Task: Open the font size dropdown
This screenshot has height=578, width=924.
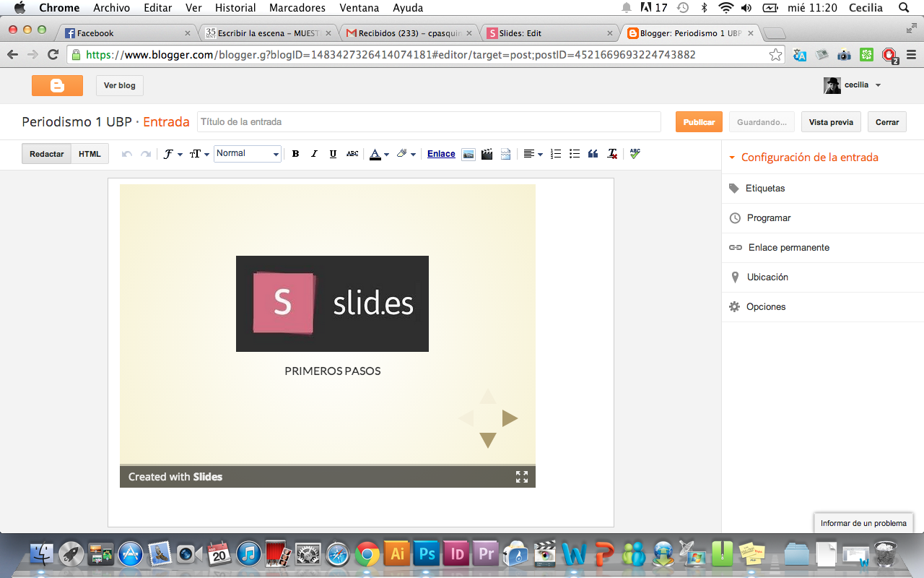Action: coord(199,154)
